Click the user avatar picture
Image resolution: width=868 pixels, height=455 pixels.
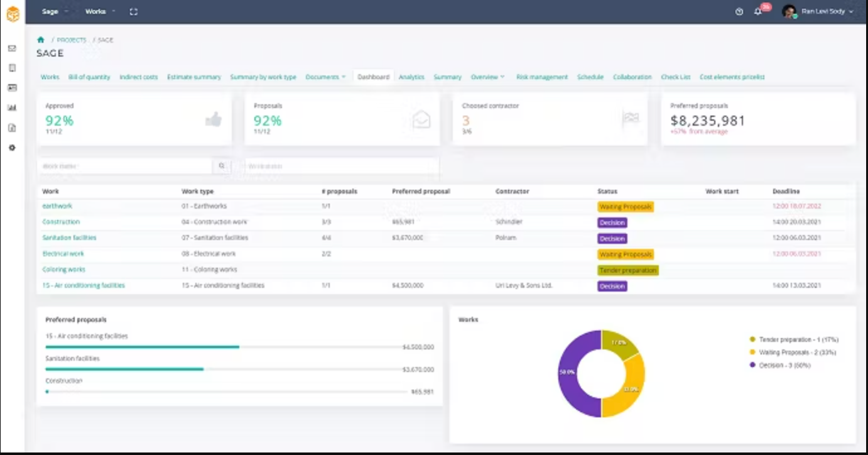789,11
